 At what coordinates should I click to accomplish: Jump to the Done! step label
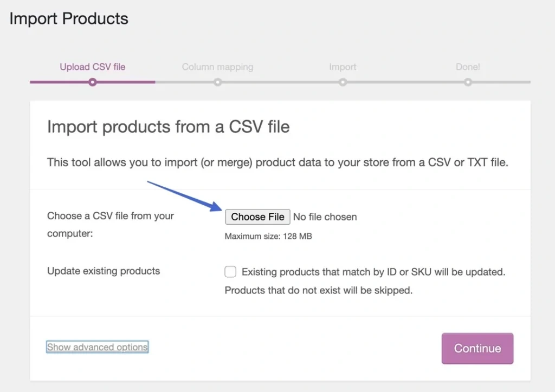tap(468, 67)
